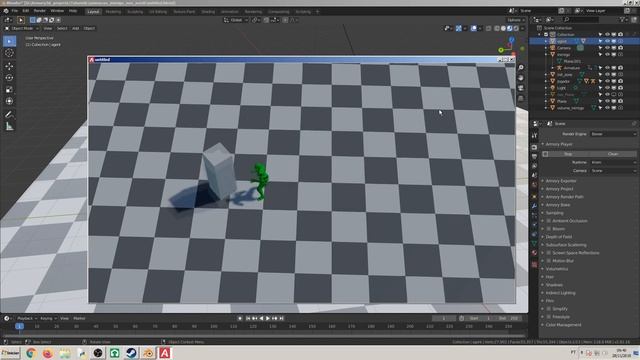
Task: Switch perspective/orthographic grid icon in viewport
Action: pyautogui.click(x=521, y=98)
